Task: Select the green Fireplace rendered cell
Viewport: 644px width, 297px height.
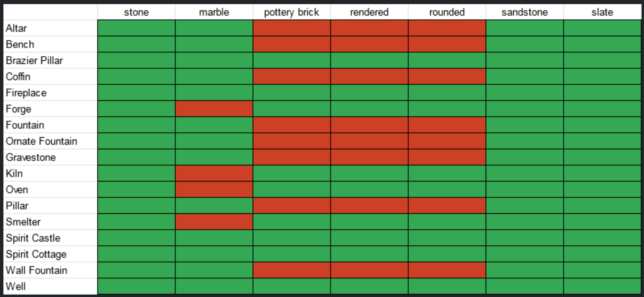Action: [x=369, y=93]
